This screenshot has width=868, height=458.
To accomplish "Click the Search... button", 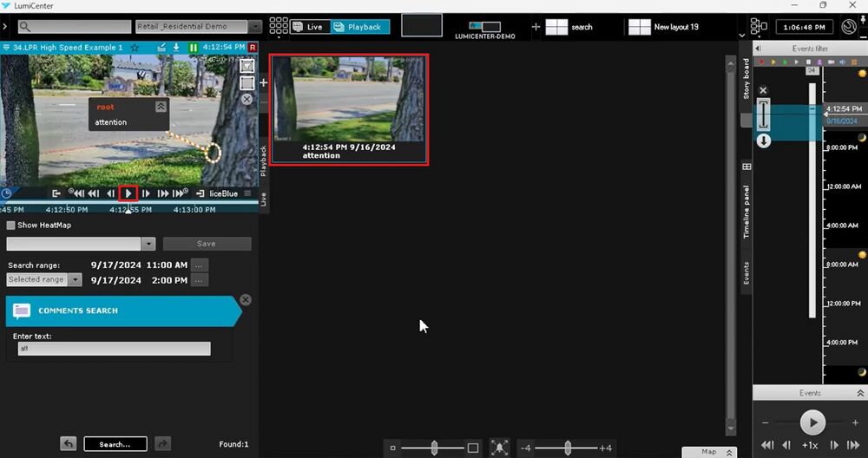I will [115, 444].
